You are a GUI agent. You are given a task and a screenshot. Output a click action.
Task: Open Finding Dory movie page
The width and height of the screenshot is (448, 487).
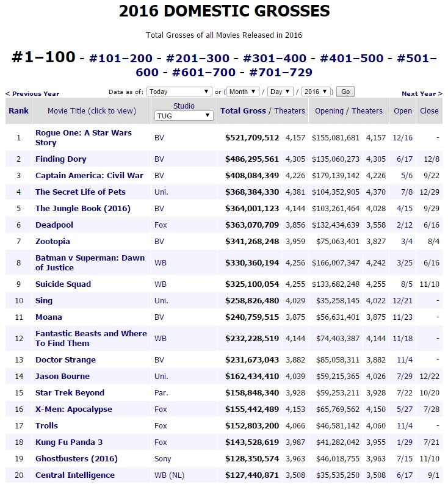click(60, 159)
